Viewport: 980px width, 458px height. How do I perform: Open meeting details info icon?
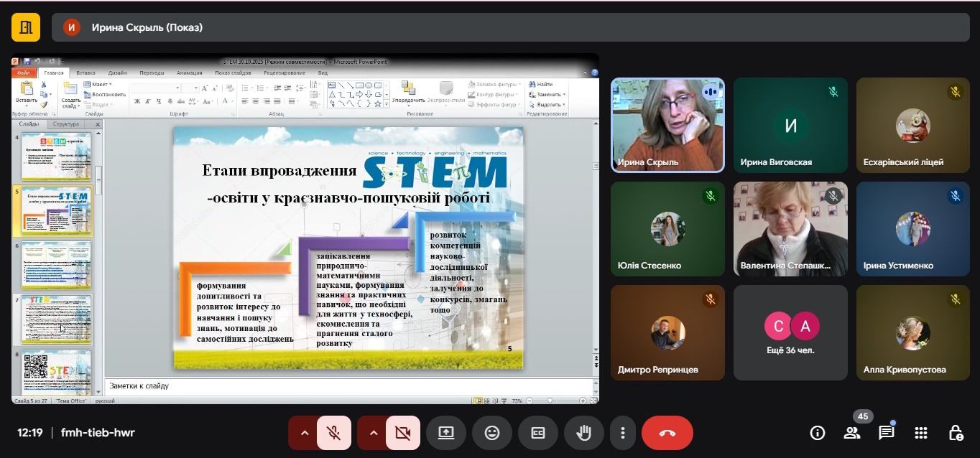click(x=817, y=433)
